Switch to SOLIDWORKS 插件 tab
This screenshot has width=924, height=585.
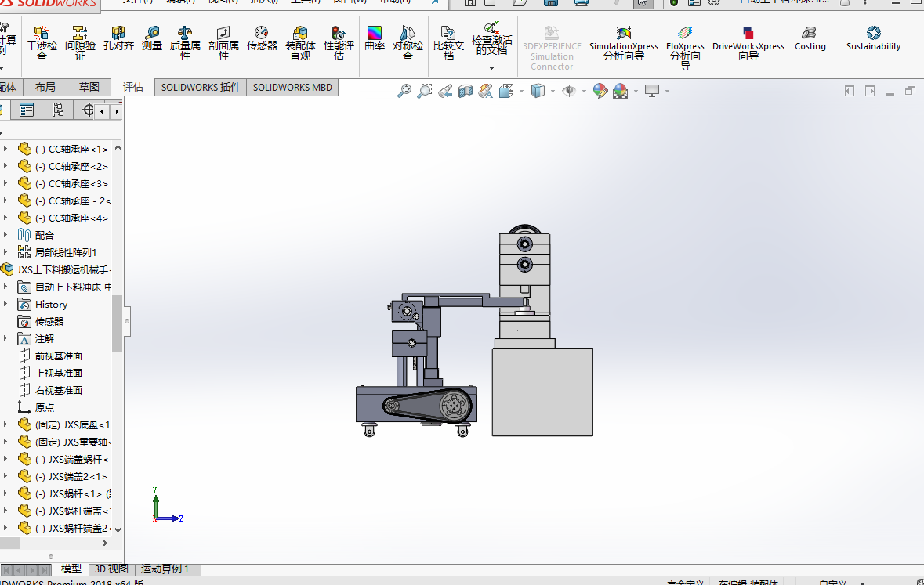click(201, 87)
